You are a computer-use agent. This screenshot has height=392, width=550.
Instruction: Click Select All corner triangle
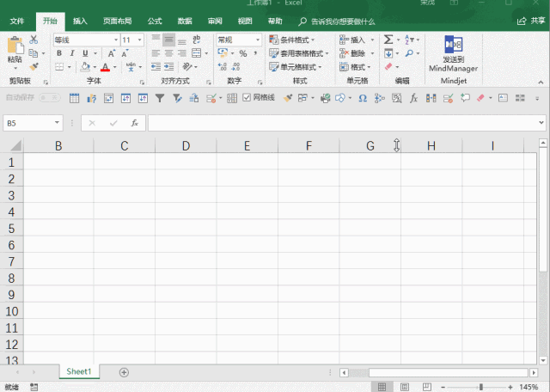pyautogui.click(x=16, y=145)
